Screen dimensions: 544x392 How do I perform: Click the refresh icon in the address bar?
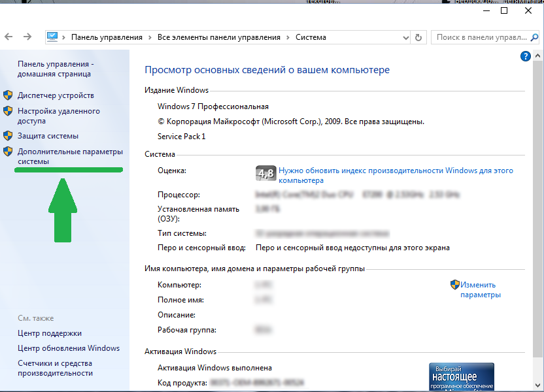[x=418, y=37]
